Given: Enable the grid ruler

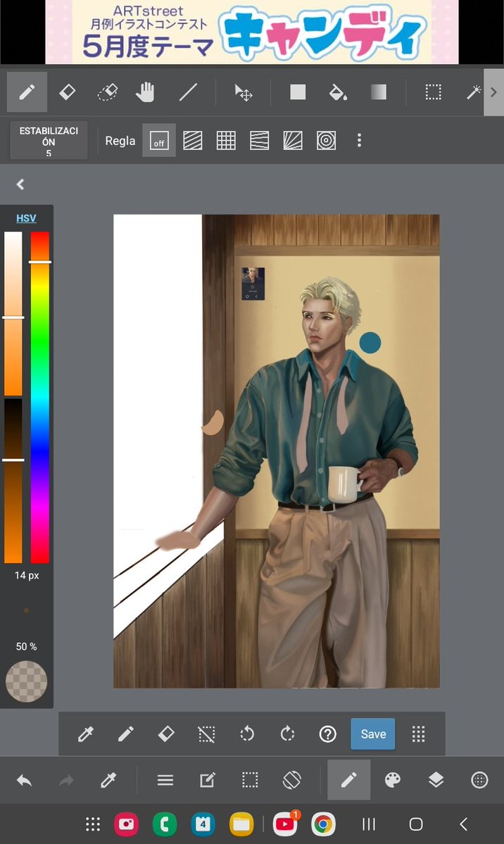Looking at the screenshot, I should coord(226,141).
